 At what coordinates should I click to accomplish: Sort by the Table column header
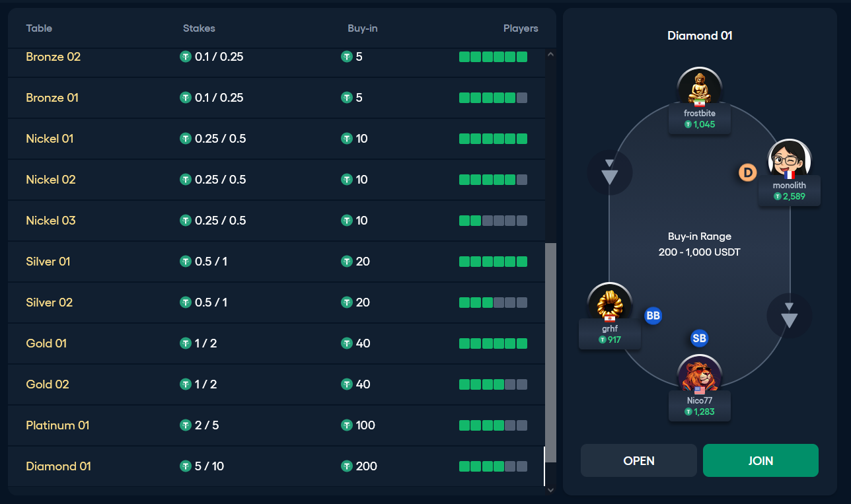click(39, 28)
